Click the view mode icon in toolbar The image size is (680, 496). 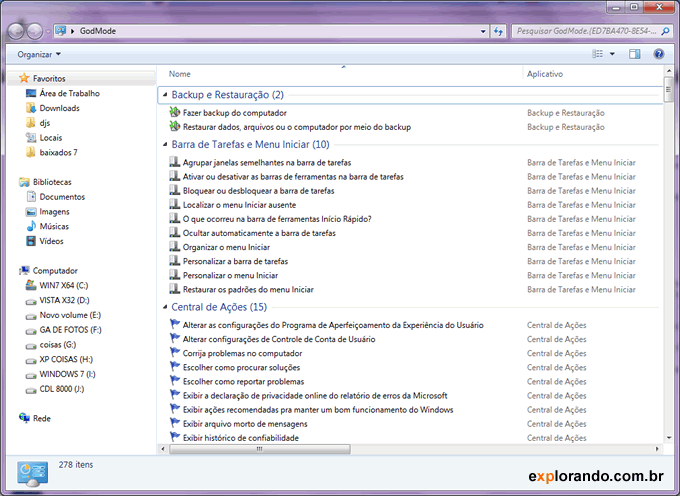coord(598,54)
